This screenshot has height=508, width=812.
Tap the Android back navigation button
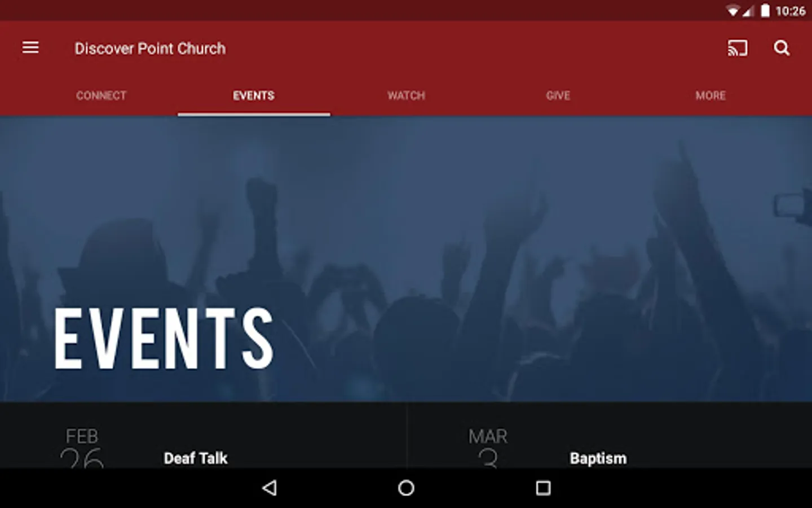click(x=270, y=488)
